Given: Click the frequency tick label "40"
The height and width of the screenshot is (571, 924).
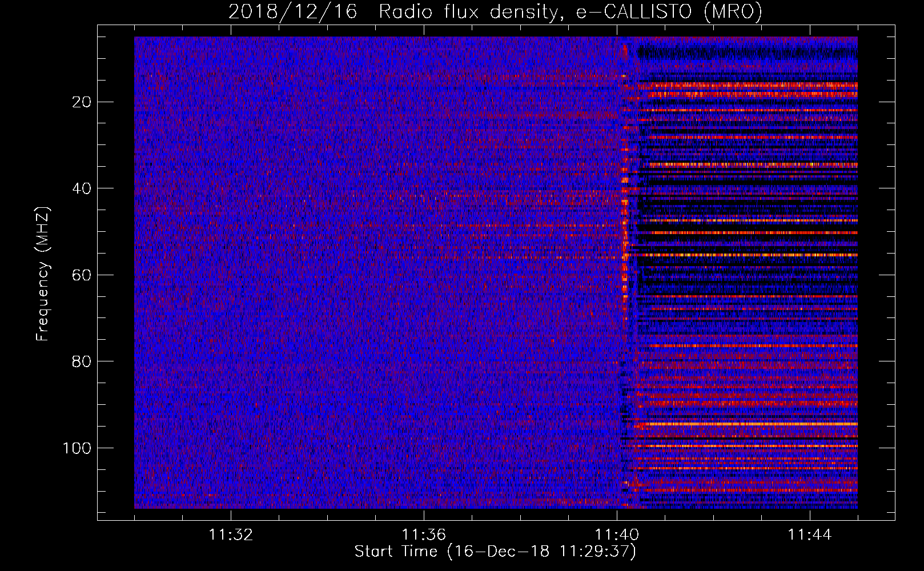Looking at the screenshot, I should (x=82, y=188).
